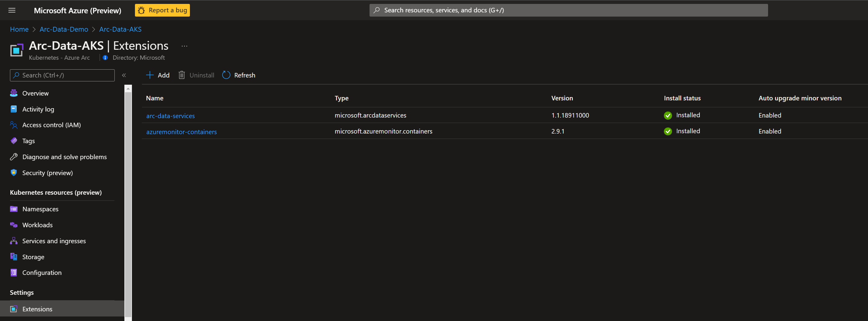The height and width of the screenshot is (321, 868).
Task: Open the azuremonitor-containers extension link
Action: pos(181,132)
